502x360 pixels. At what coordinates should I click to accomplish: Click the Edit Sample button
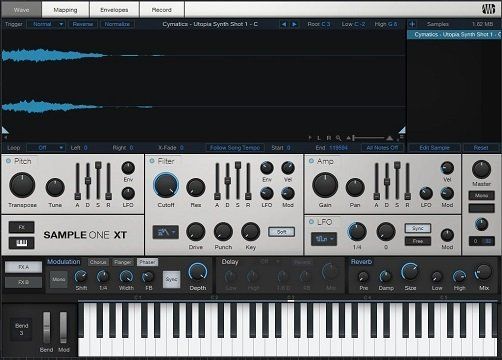tap(434, 148)
